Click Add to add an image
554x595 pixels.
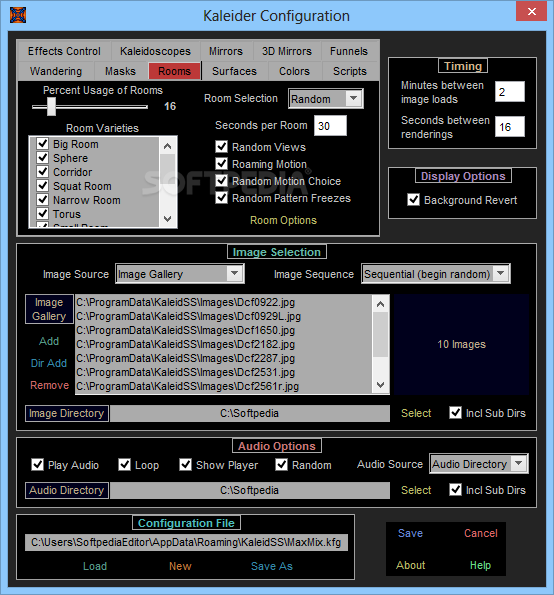(49, 341)
